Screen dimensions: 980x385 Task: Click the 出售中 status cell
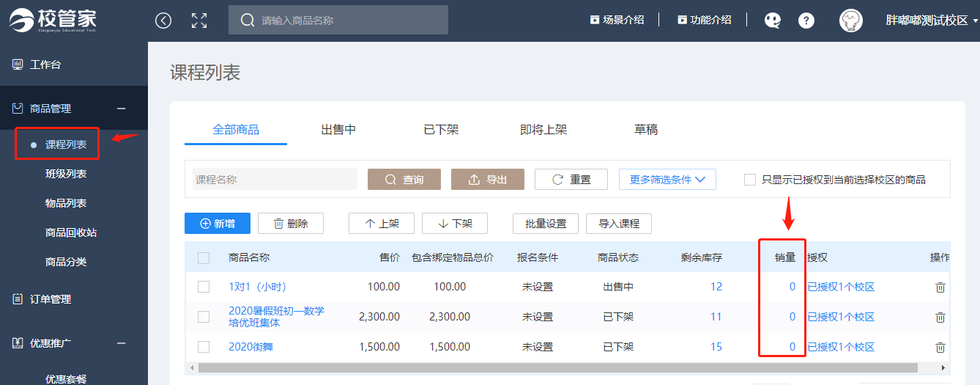pyautogui.click(x=618, y=287)
